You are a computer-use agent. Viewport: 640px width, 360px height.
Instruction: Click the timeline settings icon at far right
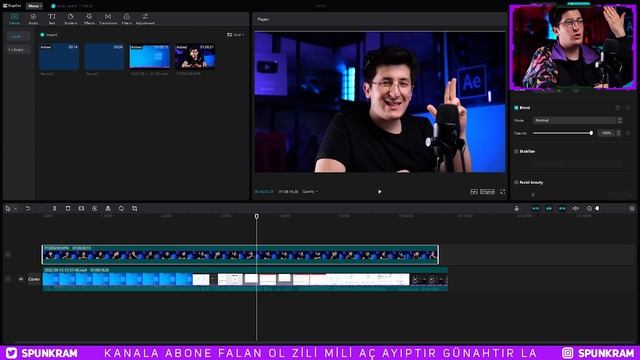point(632,209)
